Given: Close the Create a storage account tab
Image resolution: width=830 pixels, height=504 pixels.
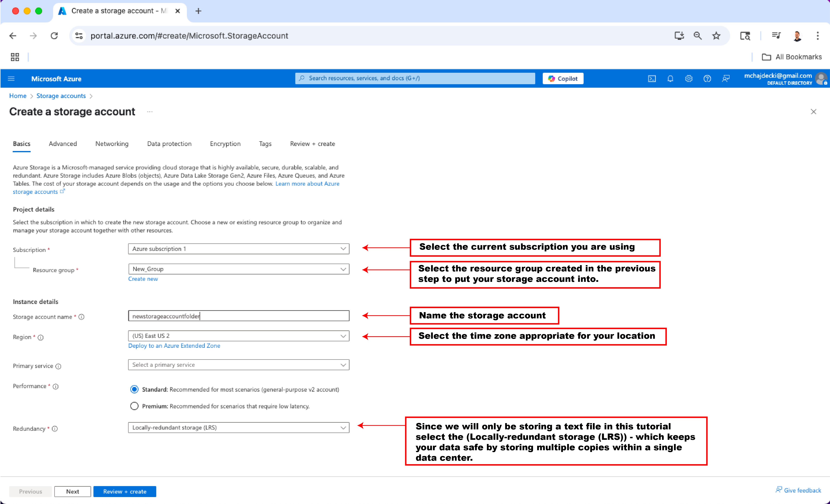Looking at the screenshot, I should tap(177, 11).
